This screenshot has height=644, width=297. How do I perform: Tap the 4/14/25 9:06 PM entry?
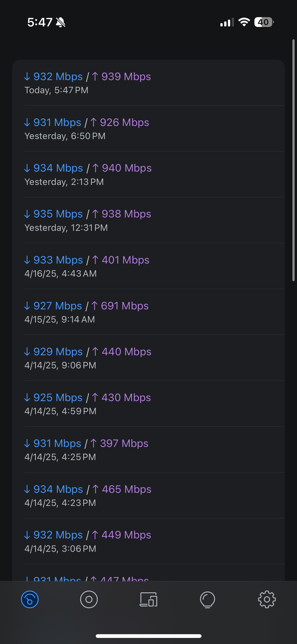148,358
